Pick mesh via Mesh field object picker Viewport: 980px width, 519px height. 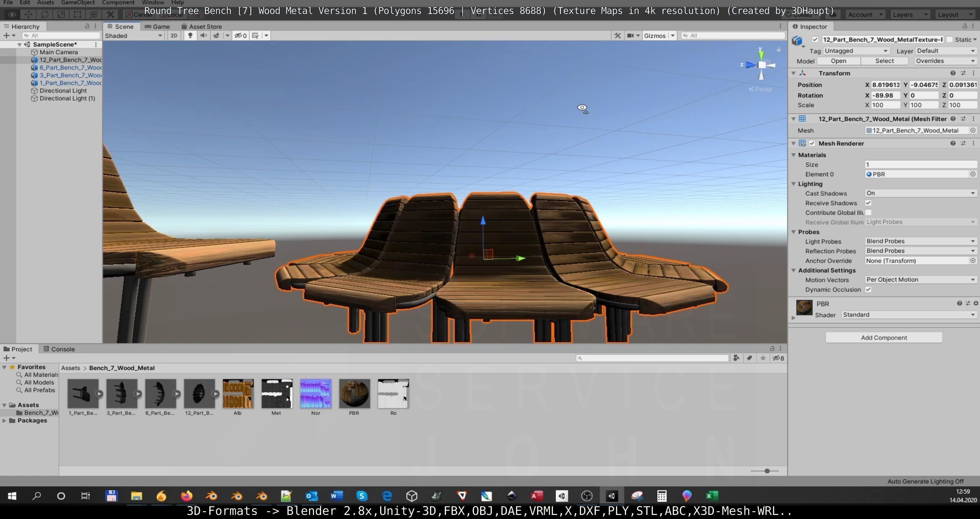[973, 130]
